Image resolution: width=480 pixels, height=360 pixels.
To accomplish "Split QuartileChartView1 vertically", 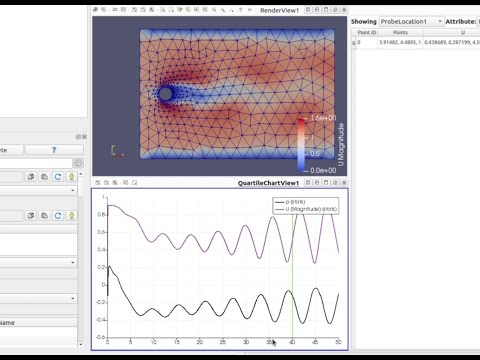I will coord(317,183).
